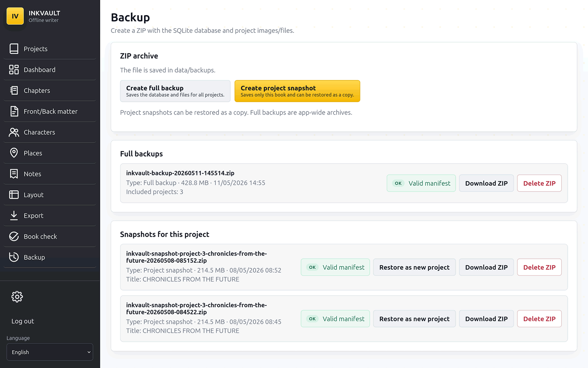Open the Export page label
The height and width of the screenshot is (368, 588).
tap(33, 215)
